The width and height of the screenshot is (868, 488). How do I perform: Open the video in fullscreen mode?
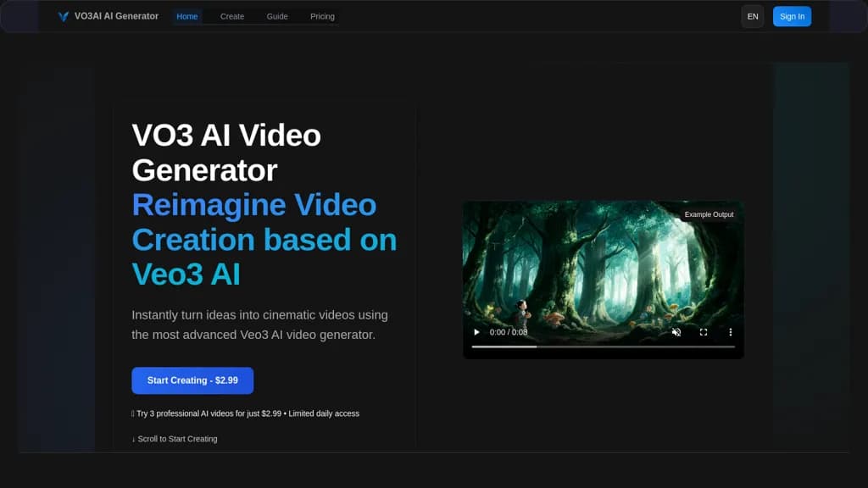tap(703, 332)
